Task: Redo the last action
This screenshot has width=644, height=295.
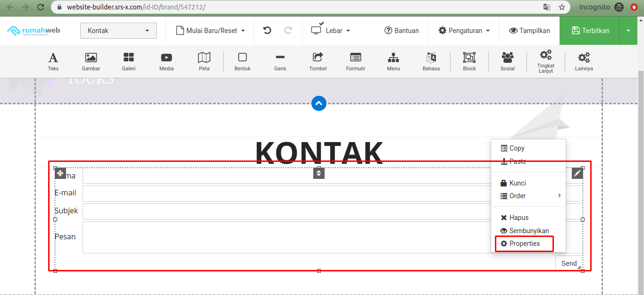Action: (x=288, y=31)
